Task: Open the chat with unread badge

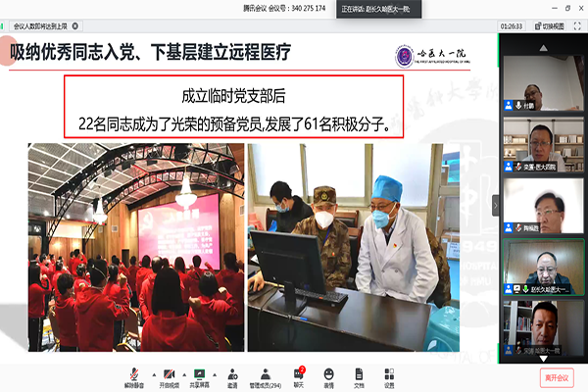Action: coord(298,376)
